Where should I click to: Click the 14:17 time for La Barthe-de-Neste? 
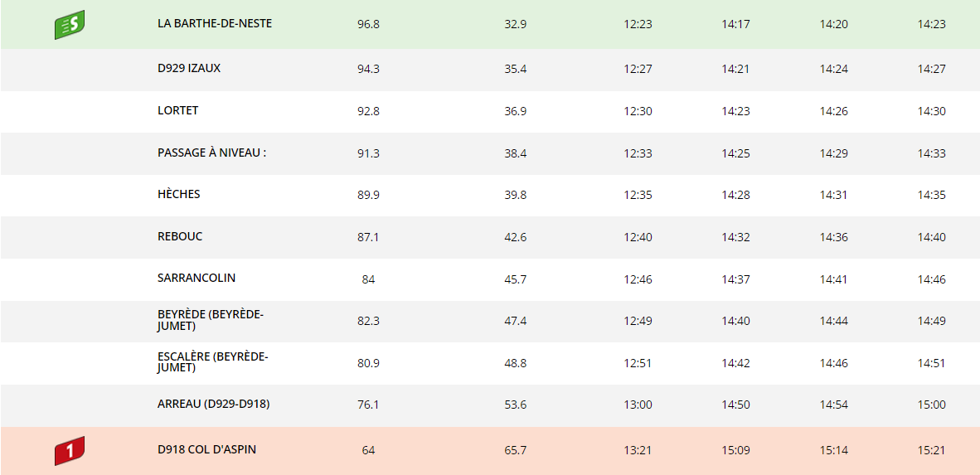(735, 25)
